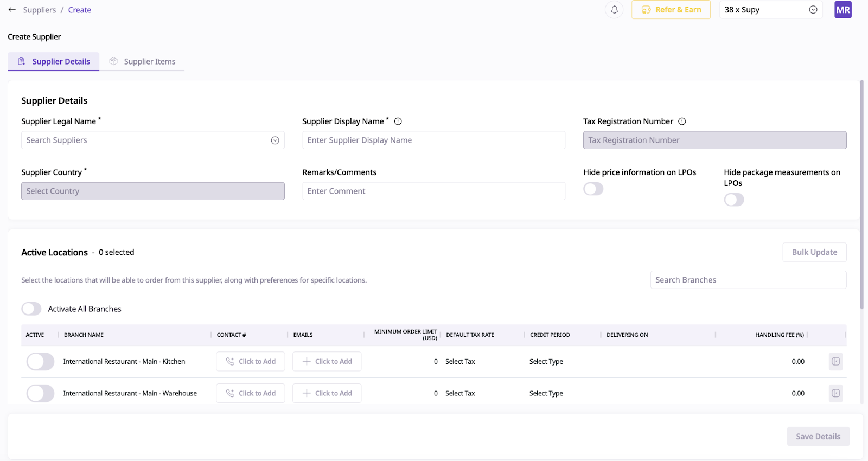
Task: Click info icon beside Tax Registration Number
Action: click(x=682, y=121)
